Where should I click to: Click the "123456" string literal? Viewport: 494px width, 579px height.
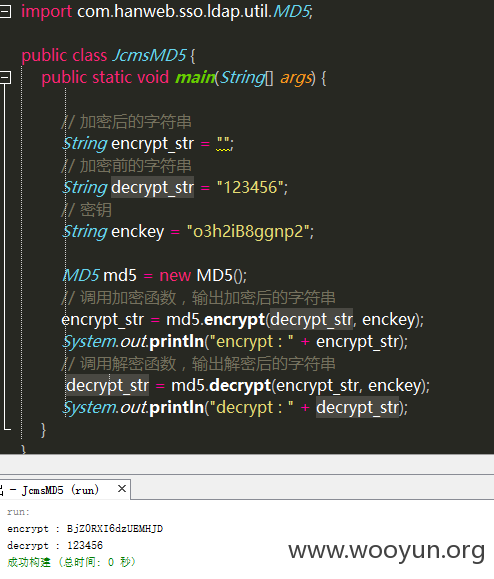pos(250,188)
